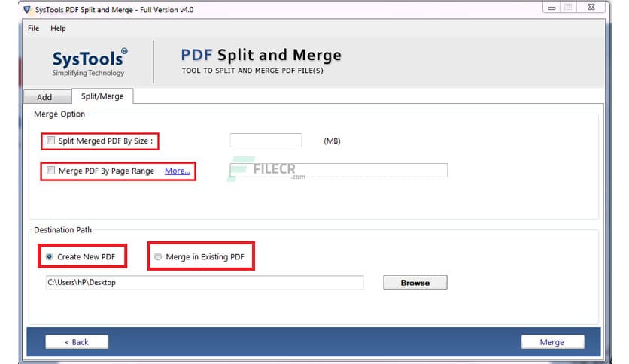Switch to the Add tab

tap(47, 96)
